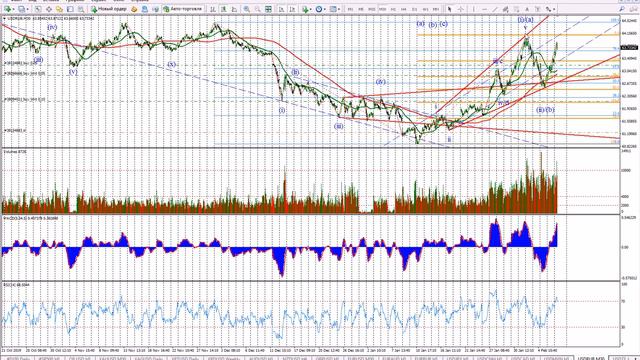Screen dimensions: 640x360
Task: Expand the new chart dropdown arrow
Action: [13, 9]
